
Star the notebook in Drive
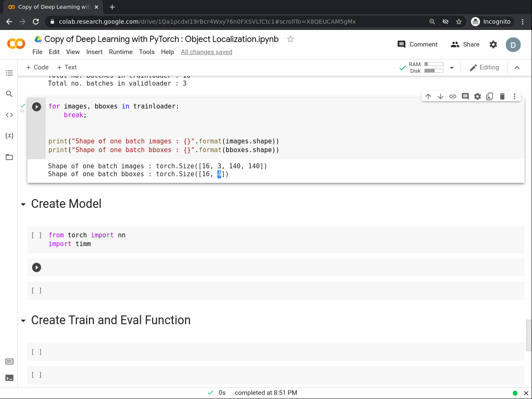click(291, 39)
